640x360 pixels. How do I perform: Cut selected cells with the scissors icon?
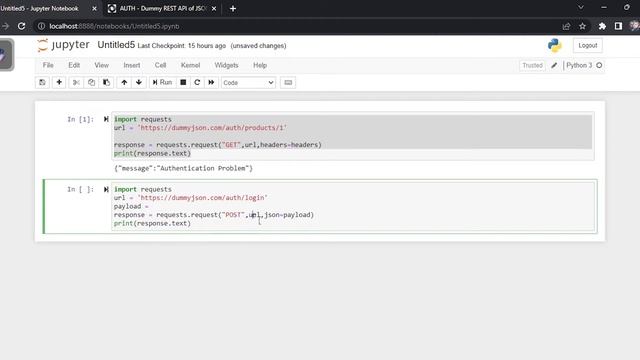tap(76, 82)
